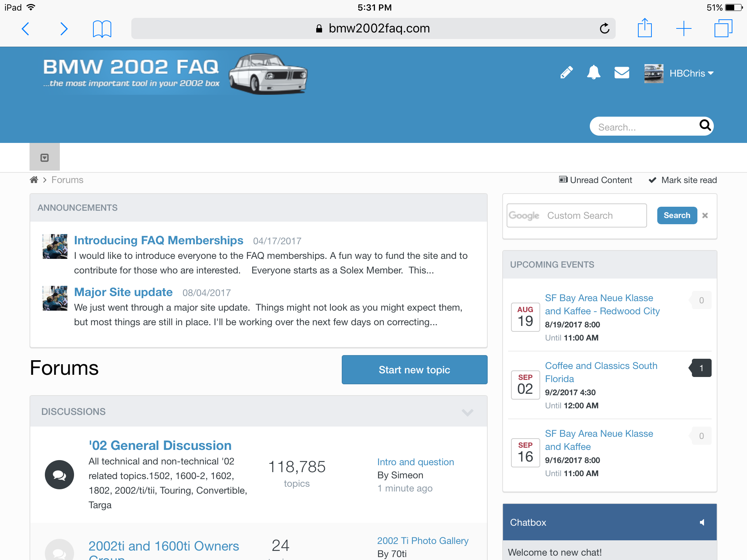This screenshot has height=560, width=747.
Task: Click the site search magnifier icon
Action: pos(705,126)
